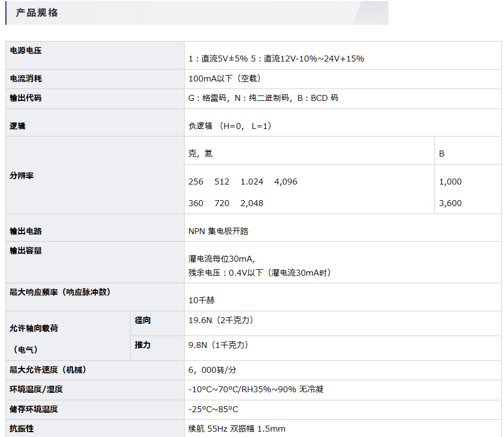This screenshot has height=437, width=504.
Task: Click the 产品规格 section heading
Action: 37,13
